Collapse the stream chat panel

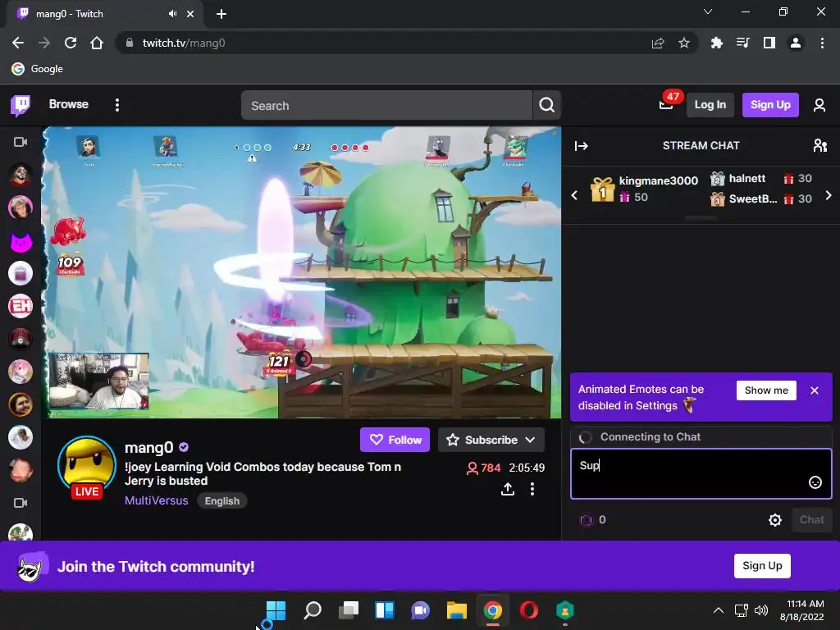click(582, 146)
